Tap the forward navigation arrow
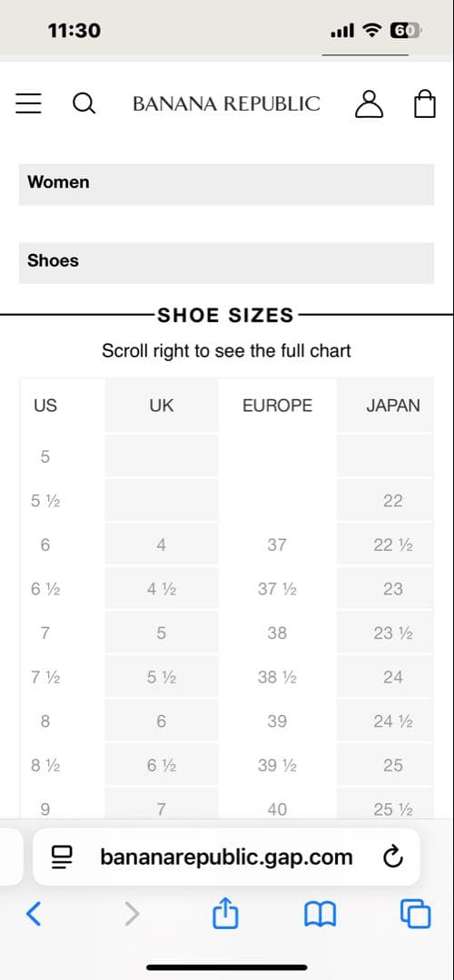 pos(132,915)
